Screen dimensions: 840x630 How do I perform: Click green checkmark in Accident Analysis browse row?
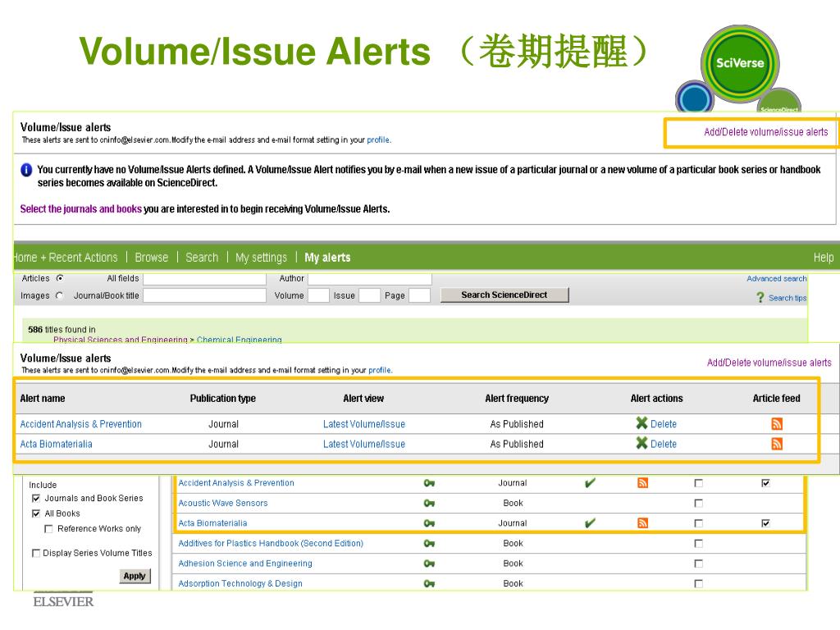pyautogui.click(x=590, y=482)
